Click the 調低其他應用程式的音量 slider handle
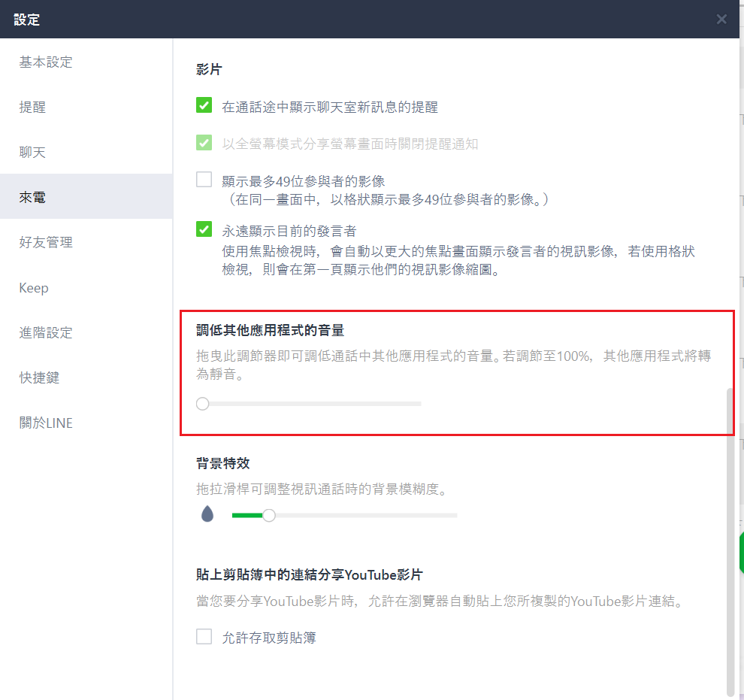 click(x=203, y=404)
